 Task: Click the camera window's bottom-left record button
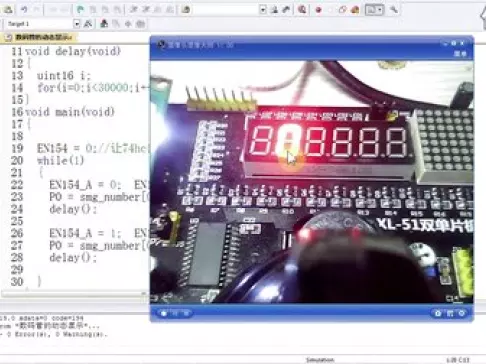pyautogui.click(x=164, y=313)
